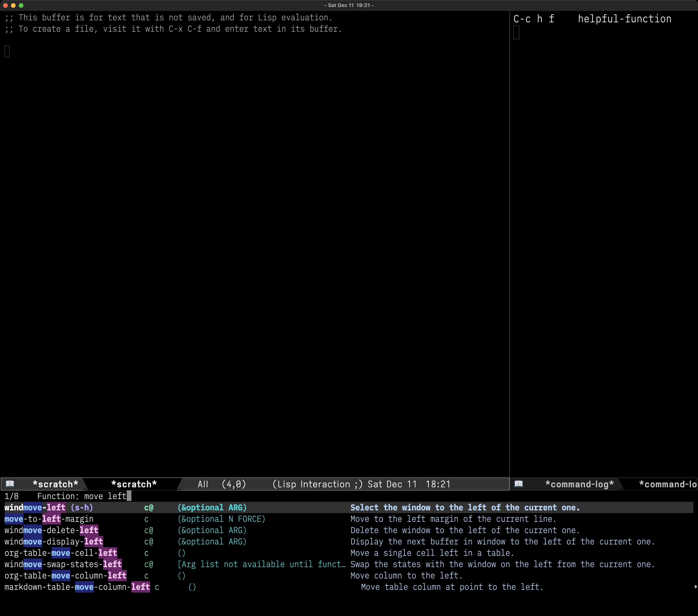
Task: Click the window title 'Sat Dec 11 18:21'
Action: pyautogui.click(x=349, y=5)
